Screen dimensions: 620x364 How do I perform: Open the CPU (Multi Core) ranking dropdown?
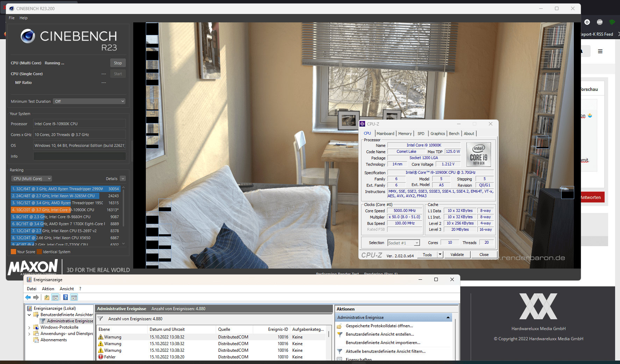31,179
